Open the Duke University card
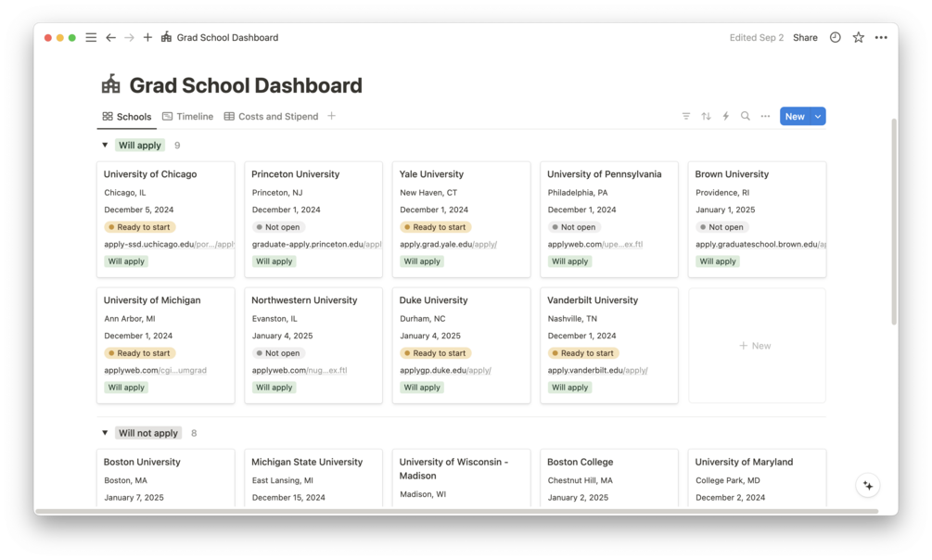The width and height of the screenshot is (932, 560). pyautogui.click(x=461, y=346)
